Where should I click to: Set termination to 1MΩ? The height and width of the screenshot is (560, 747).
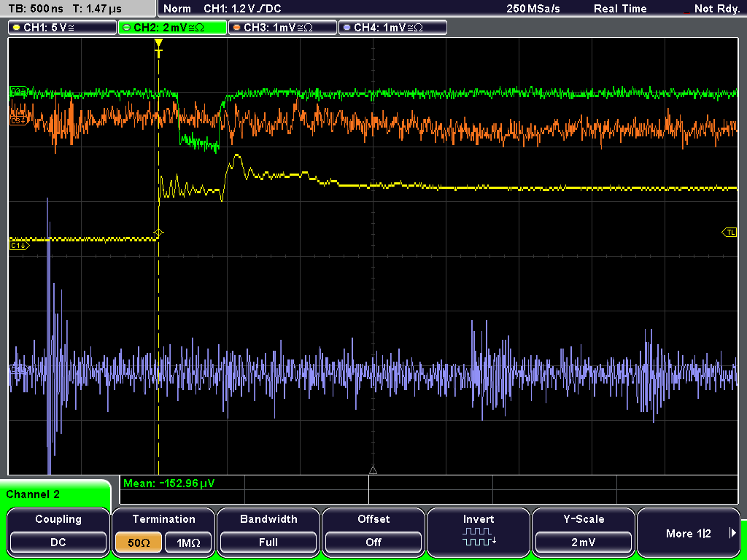188,542
